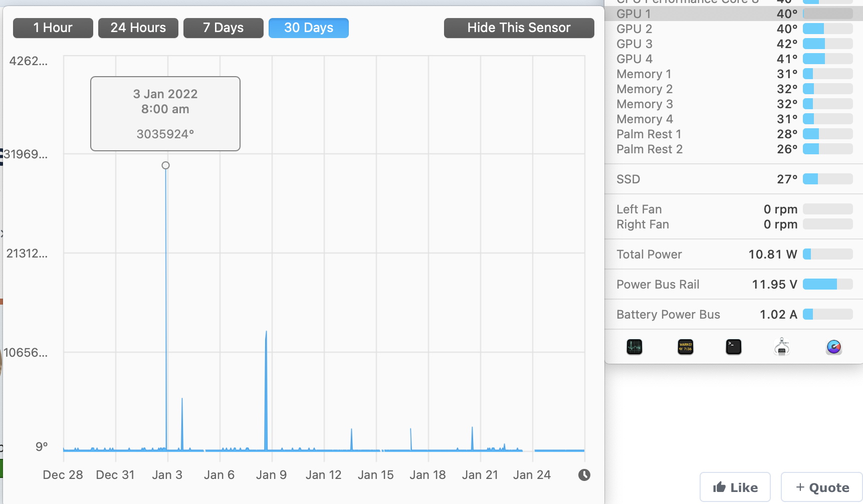Select the Memory 1 sensor row
The width and height of the screenshot is (863, 504).
pos(734,74)
